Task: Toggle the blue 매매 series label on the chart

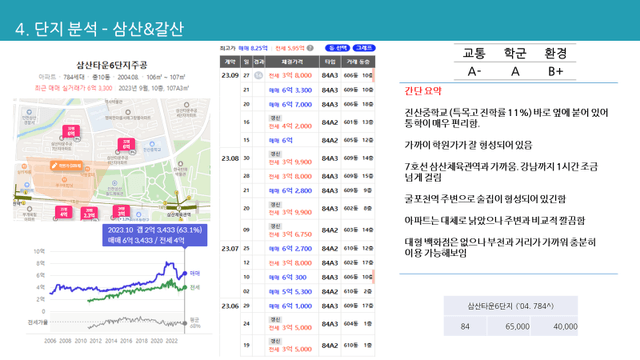Action: click(x=195, y=273)
